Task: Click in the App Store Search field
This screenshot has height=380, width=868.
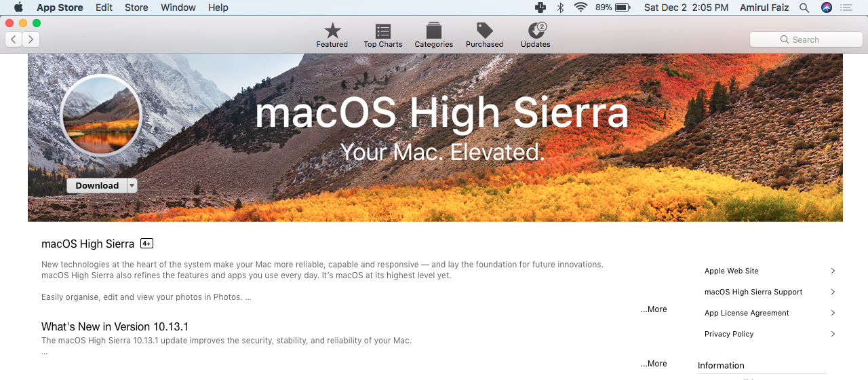Action: pos(806,39)
